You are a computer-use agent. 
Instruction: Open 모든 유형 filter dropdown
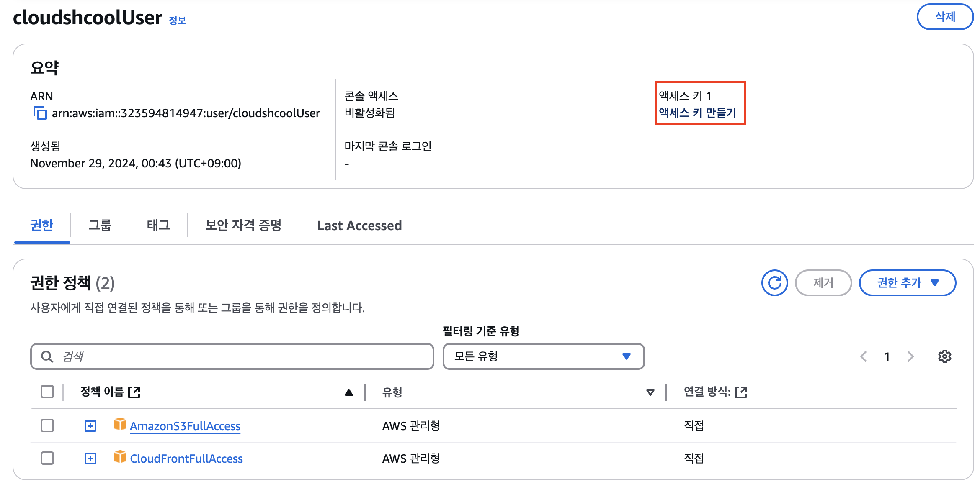[543, 356]
